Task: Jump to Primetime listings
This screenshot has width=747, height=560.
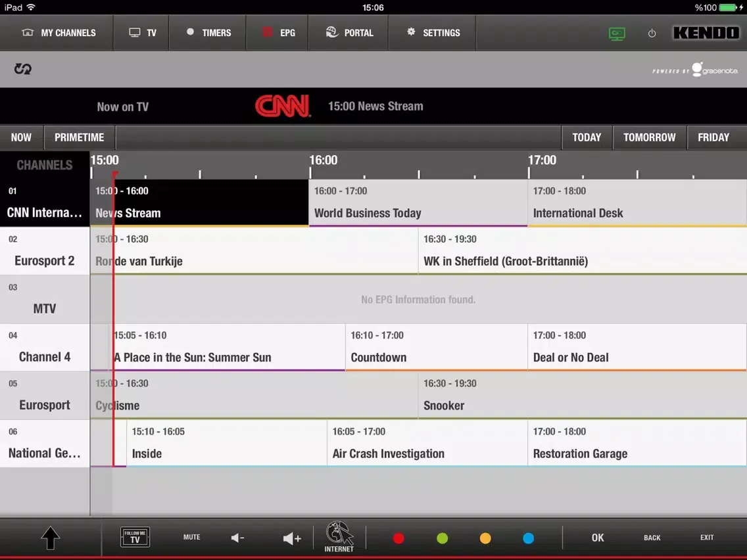Action: 79,137
